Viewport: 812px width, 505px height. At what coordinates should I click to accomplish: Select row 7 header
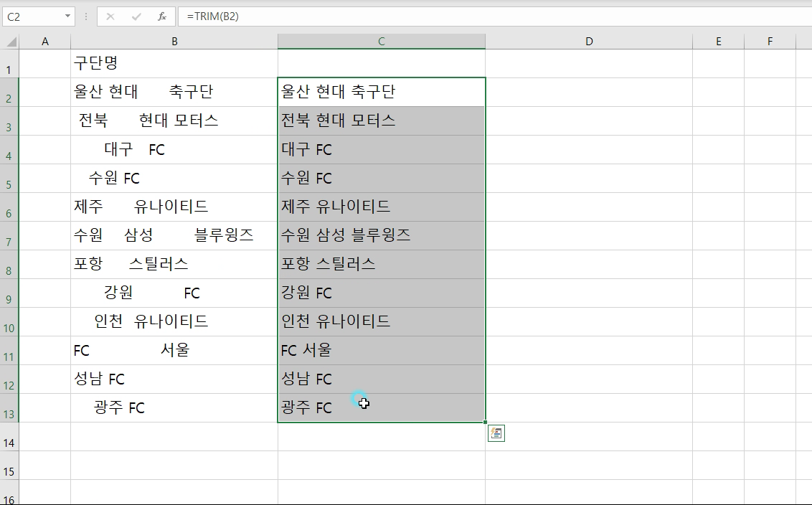(9, 236)
